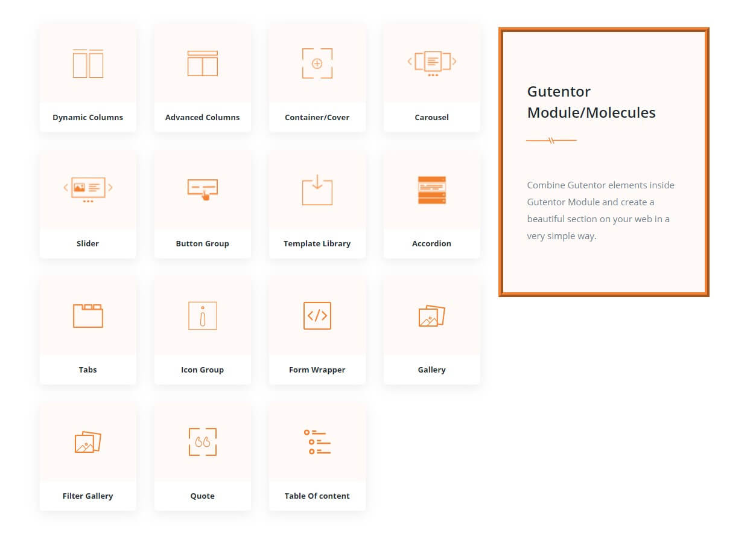Screen dimensions: 756x544
Task: Click the Template Library label
Action: (317, 243)
